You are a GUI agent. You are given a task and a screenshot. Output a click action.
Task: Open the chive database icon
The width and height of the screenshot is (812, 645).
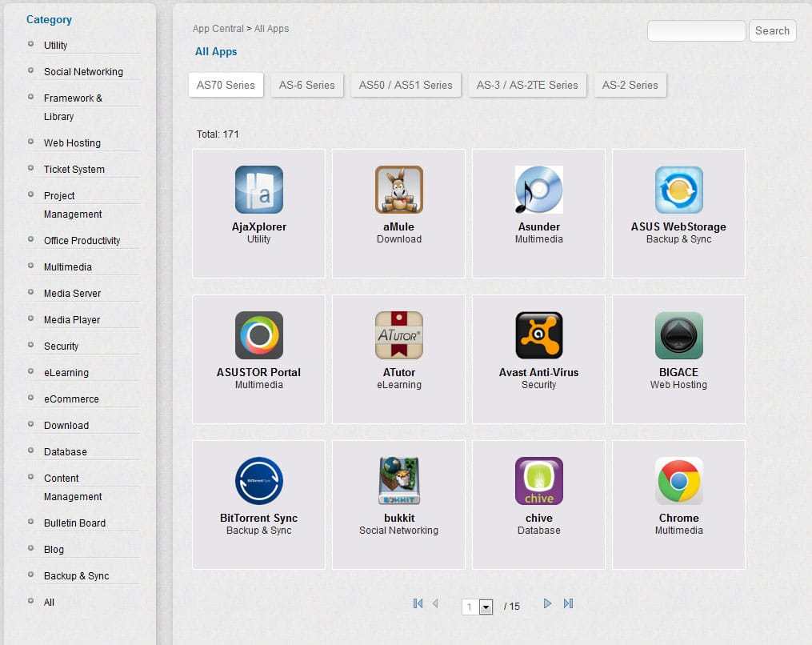(x=538, y=481)
